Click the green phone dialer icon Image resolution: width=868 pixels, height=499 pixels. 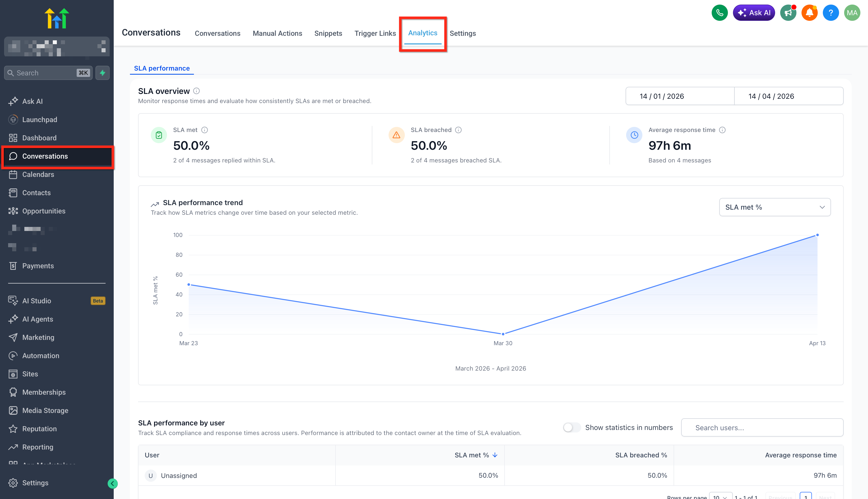(719, 13)
